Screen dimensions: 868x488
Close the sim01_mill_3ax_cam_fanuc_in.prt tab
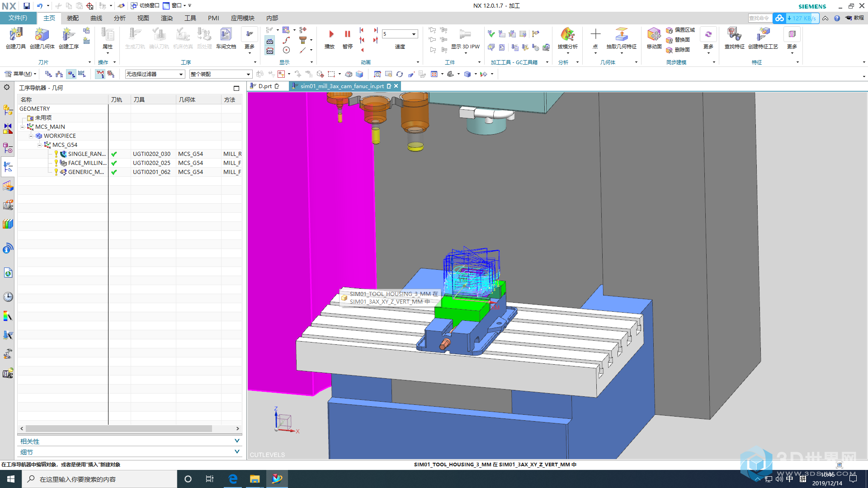[x=396, y=86]
